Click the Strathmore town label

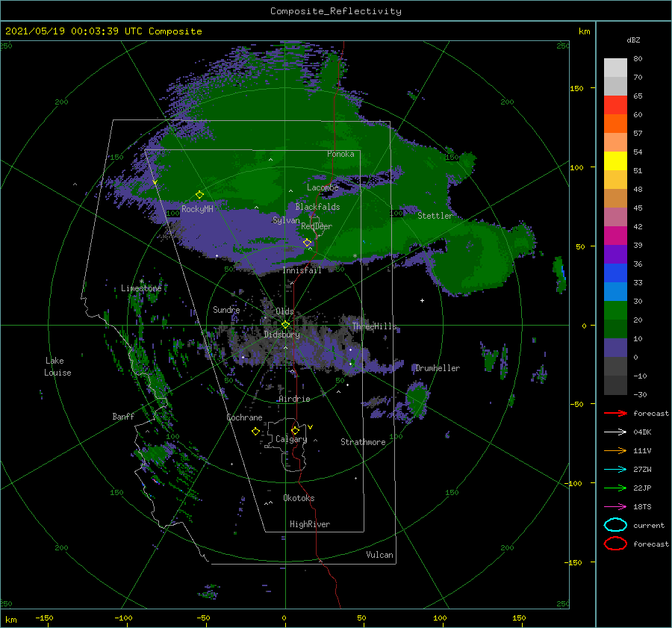363,442
